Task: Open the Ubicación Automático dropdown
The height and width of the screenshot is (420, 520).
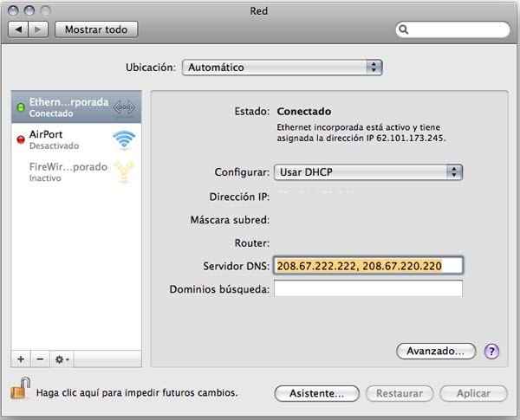Action: pos(283,68)
